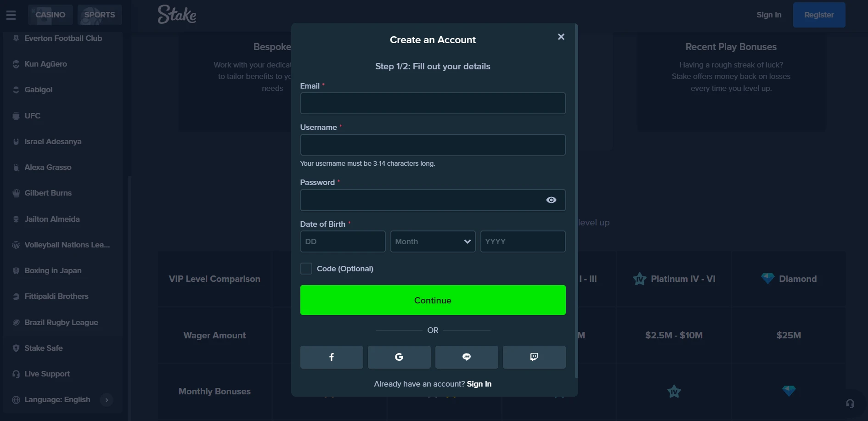Click the Diamond monthly bonus gem icon
868x421 pixels.
click(x=789, y=391)
